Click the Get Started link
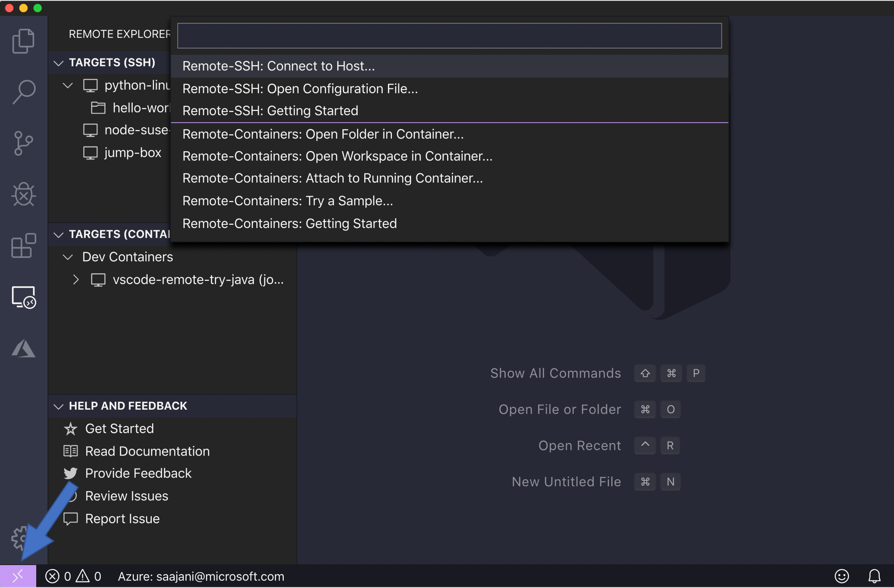894x588 pixels. tap(119, 429)
